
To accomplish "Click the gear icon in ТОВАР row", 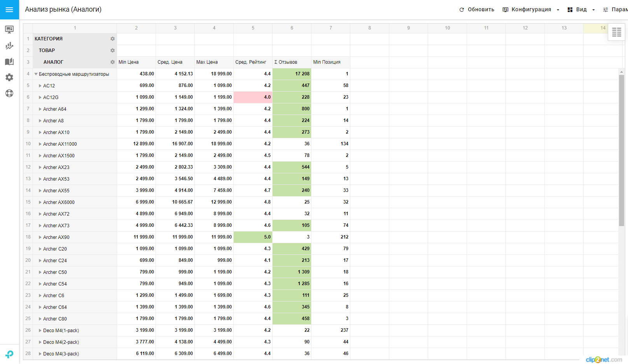I will click(112, 51).
